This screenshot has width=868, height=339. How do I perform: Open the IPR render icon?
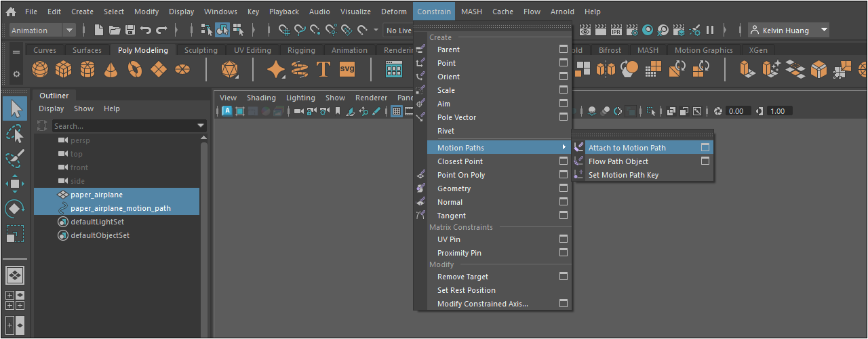[616, 31]
